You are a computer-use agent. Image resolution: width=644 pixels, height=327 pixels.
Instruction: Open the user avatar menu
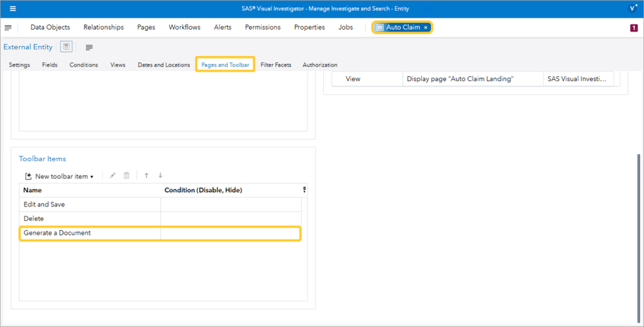[632, 8]
